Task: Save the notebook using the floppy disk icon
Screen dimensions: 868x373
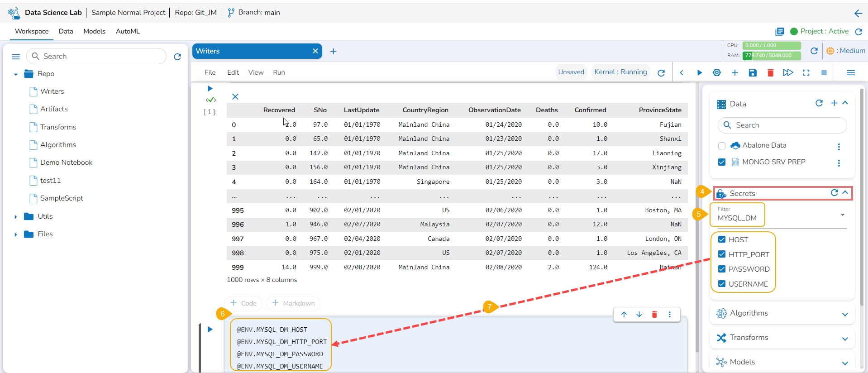Action: click(753, 73)
